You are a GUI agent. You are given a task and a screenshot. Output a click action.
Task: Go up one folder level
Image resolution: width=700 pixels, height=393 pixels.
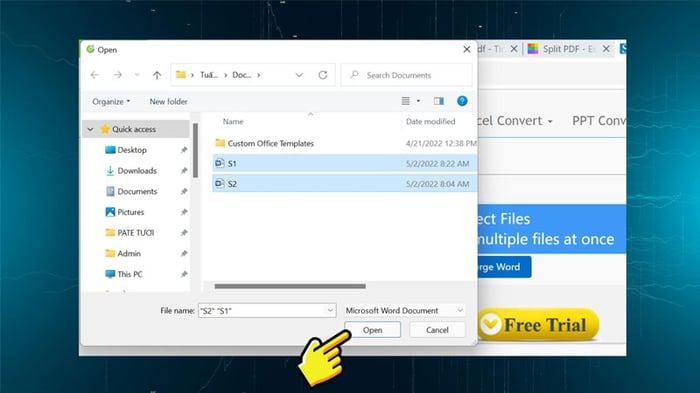pyautogui.click(x=157, y=75)
